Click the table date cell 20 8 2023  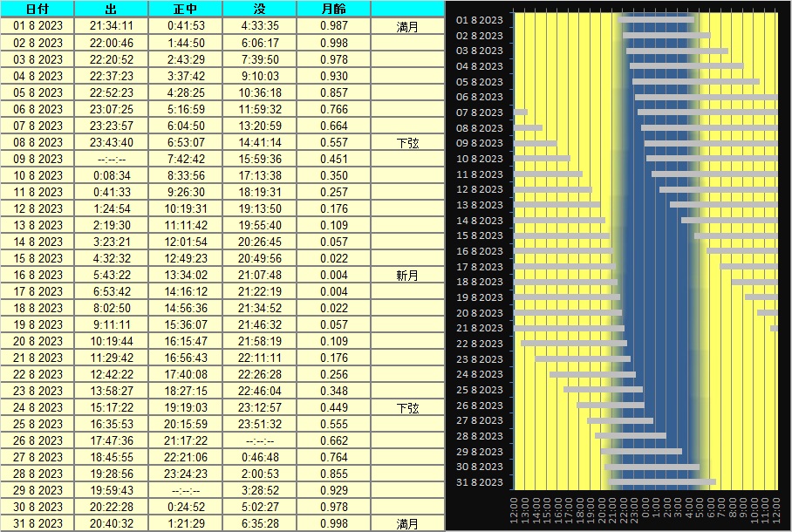point(38,341)
